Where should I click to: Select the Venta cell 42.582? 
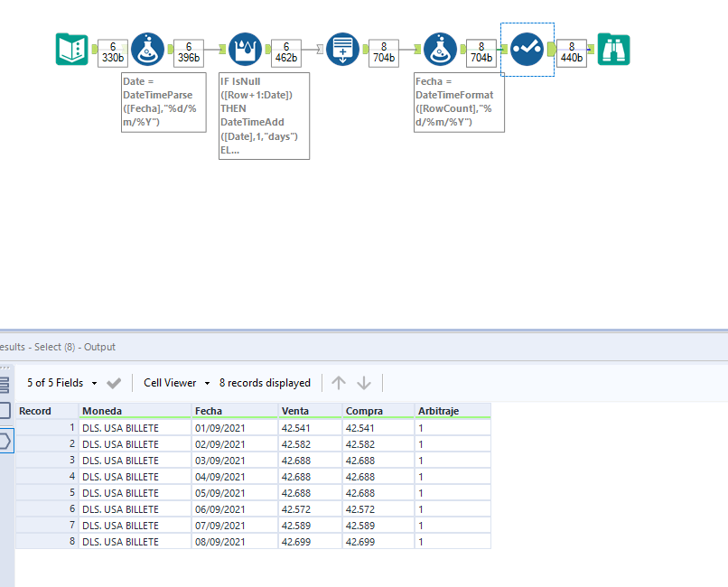(x=310, y=444)
